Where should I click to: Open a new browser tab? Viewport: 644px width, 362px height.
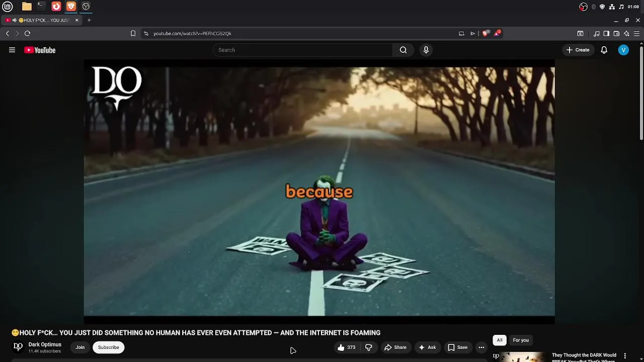click(x=89, y=20)
